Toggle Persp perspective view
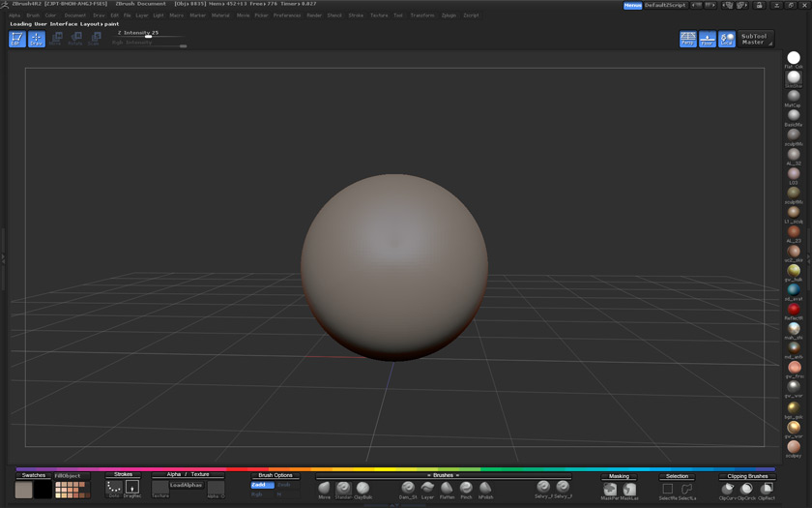Screen dimensions: 812x508 pos(688,39)
